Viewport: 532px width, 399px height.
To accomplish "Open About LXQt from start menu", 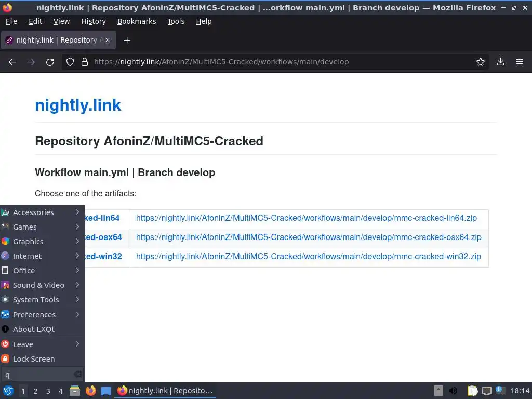I will point(42,329).
